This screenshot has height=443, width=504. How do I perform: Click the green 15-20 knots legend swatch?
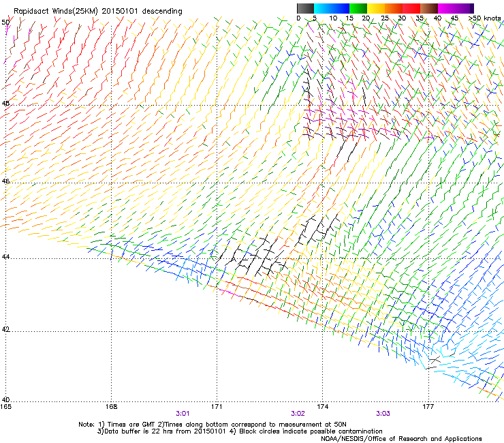(358, 8)
